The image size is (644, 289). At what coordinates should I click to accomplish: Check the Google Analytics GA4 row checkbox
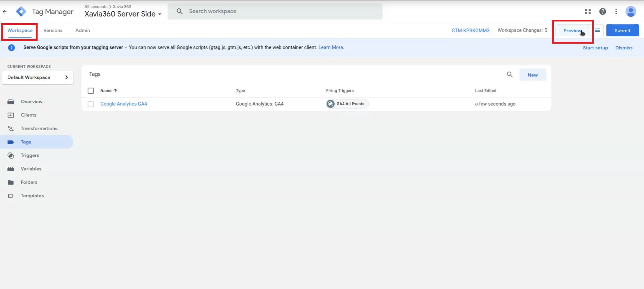pyautogui.click(x=91, y=104)
